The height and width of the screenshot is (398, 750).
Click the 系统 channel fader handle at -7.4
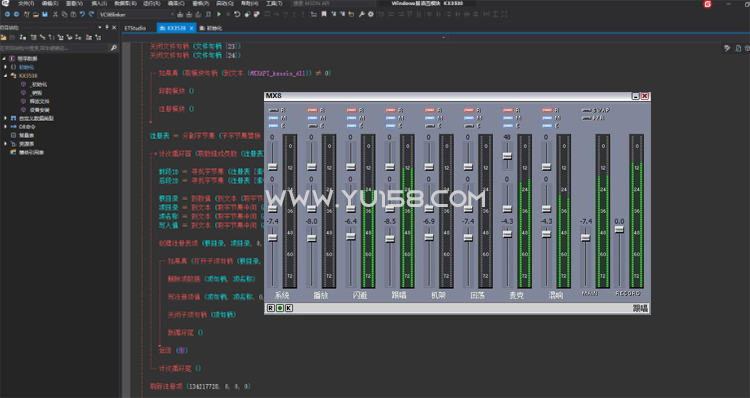click(x=273, y=238)
